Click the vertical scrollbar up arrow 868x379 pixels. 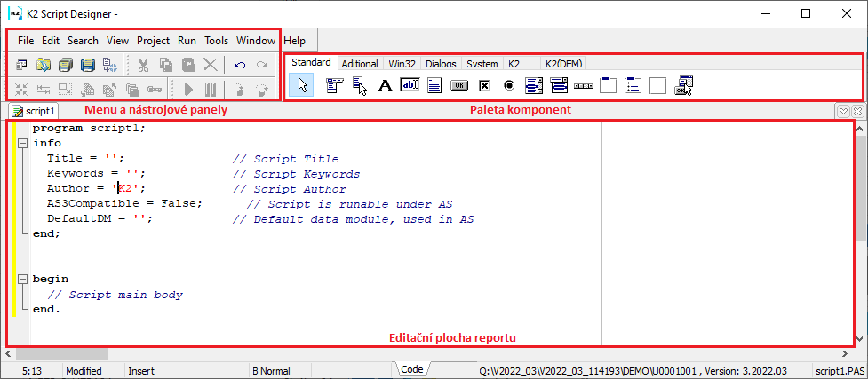tap(861, 129)
